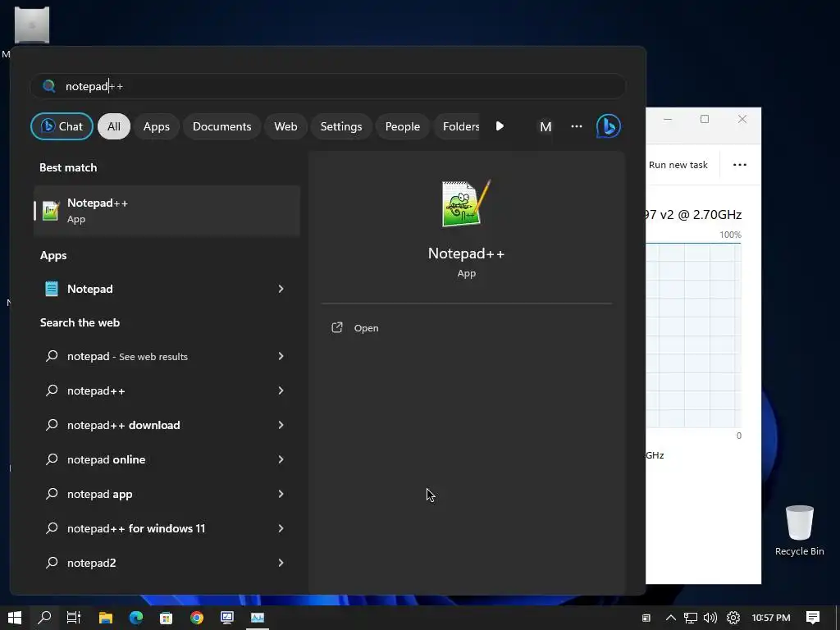Viewport: 840px width, 630px height.
Task: Open the notification center icon on taskbar
Action: (x=813, y=618)
